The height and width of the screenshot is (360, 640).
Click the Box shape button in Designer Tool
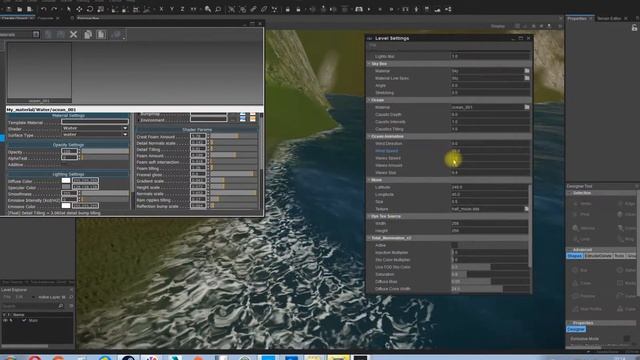click(x=581, y=270)
